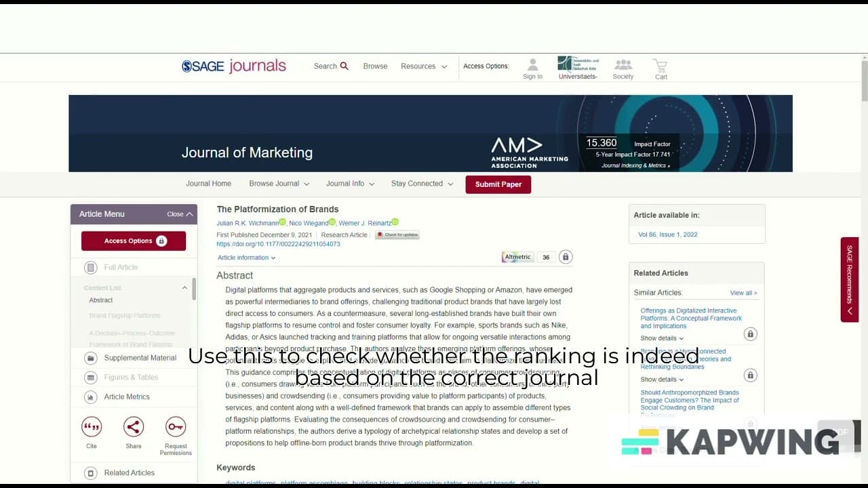Open Supplemental Material folder icon

[90, 358]
